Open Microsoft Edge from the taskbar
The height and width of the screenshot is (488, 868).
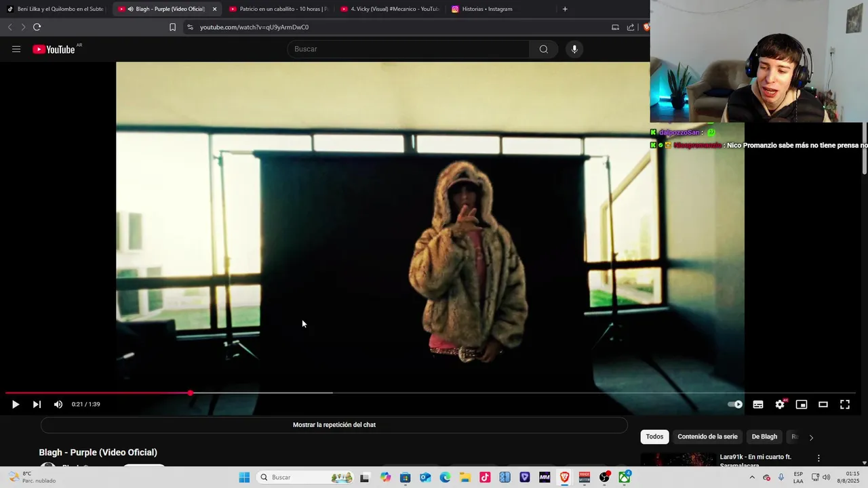coord(445,477)
